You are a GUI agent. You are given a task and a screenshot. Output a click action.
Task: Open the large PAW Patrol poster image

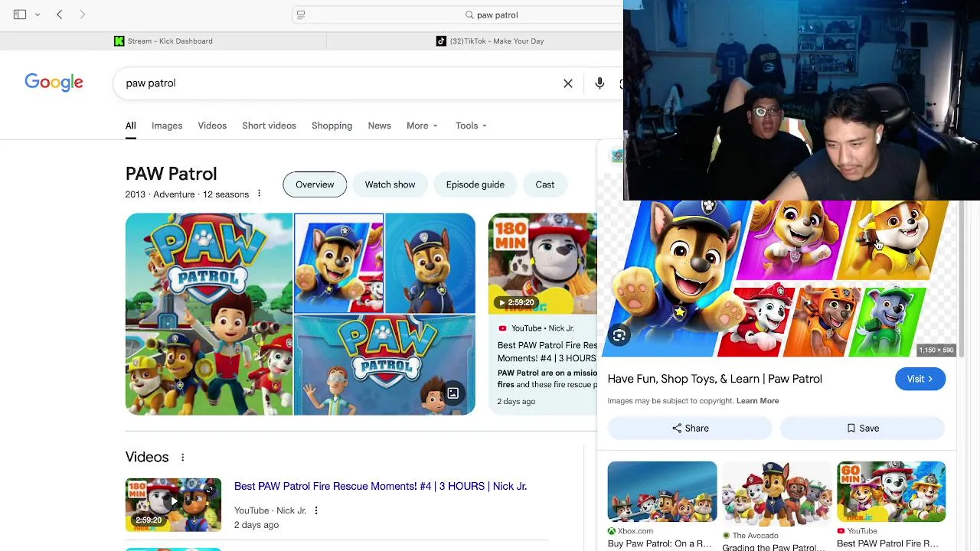[x=209, y=314]
